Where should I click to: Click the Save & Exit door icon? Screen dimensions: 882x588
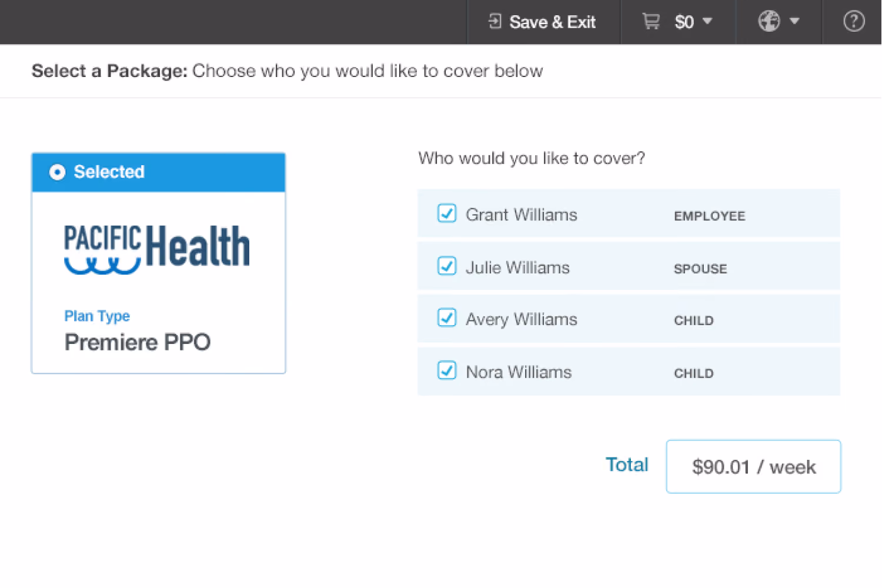pyautogui.click(x=495, y=22)
